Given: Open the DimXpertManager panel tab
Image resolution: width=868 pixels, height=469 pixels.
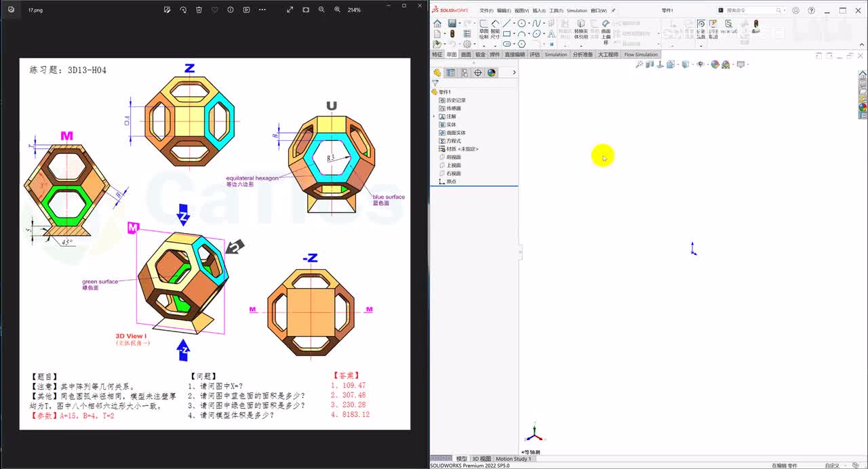Looking at the screenshot, I should point(478,73).
